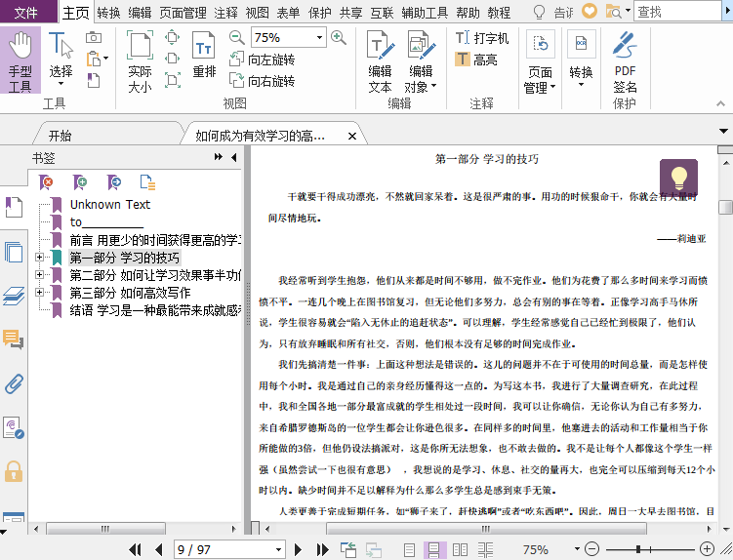The width and height of the screenshot is (733, 560).
Task: Open Page Management (页面管理) in ribbon
Action: click(540, 61)
